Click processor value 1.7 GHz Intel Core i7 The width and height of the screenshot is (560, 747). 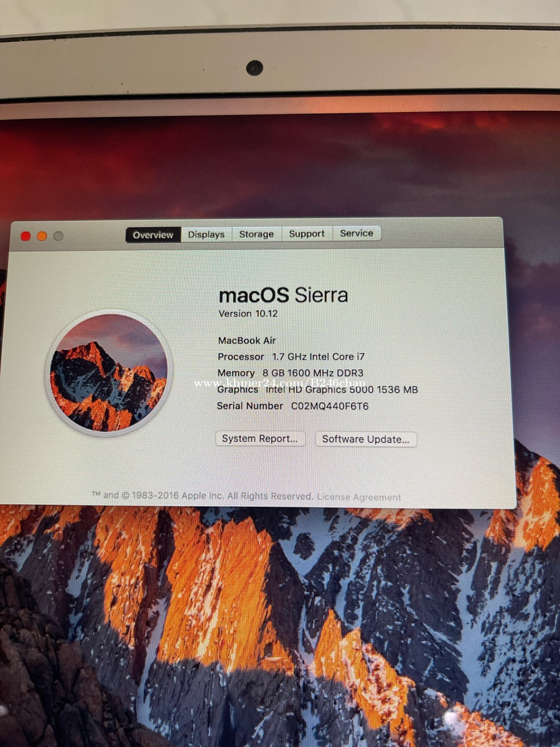[x=318, y=357]
